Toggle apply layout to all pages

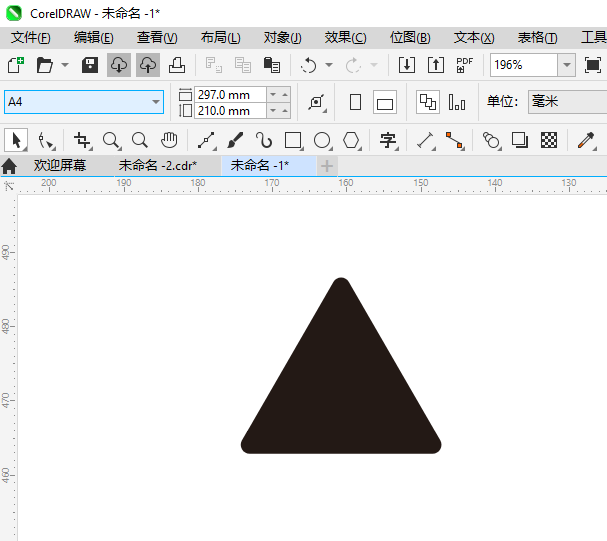pos(428,102)
